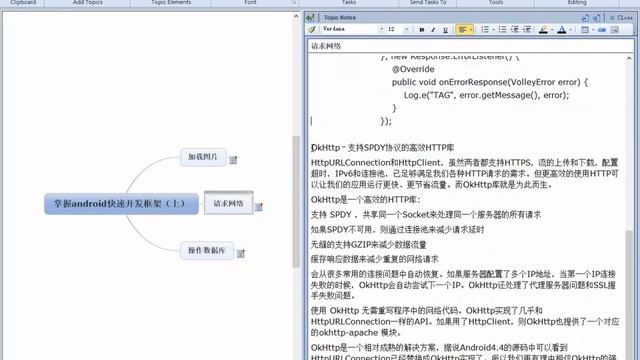Select the central topic 掌握android快速开发框架（上）
This screenshot has height=360, width=640.
121,203
